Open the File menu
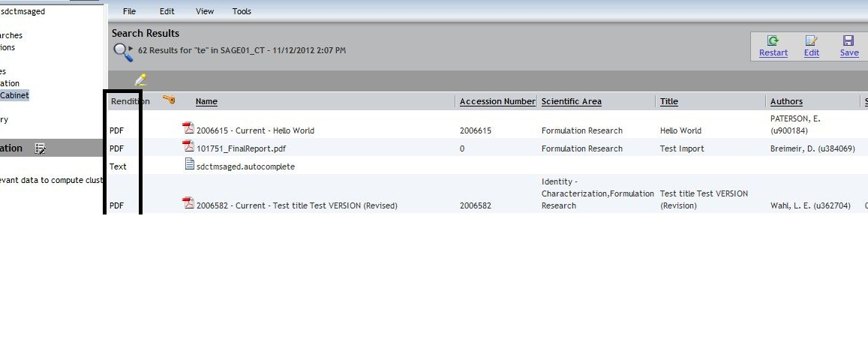This screenshot has height=345, width=868. 129,11
